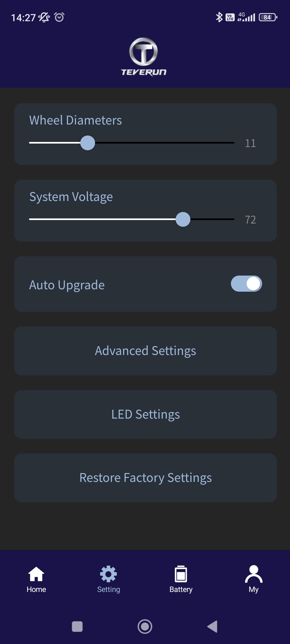Open the Home tab icon

click(36, 574)
